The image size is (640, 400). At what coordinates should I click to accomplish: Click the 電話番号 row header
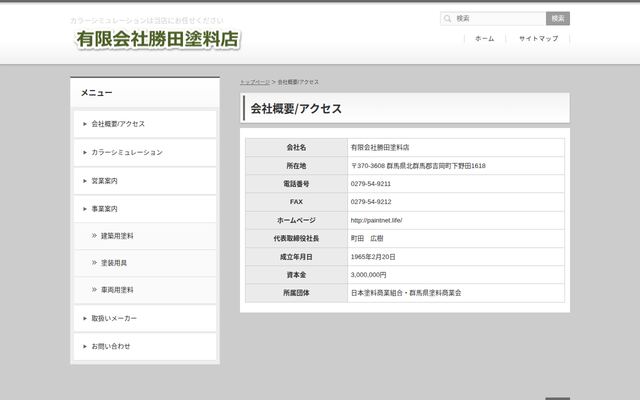296,184
